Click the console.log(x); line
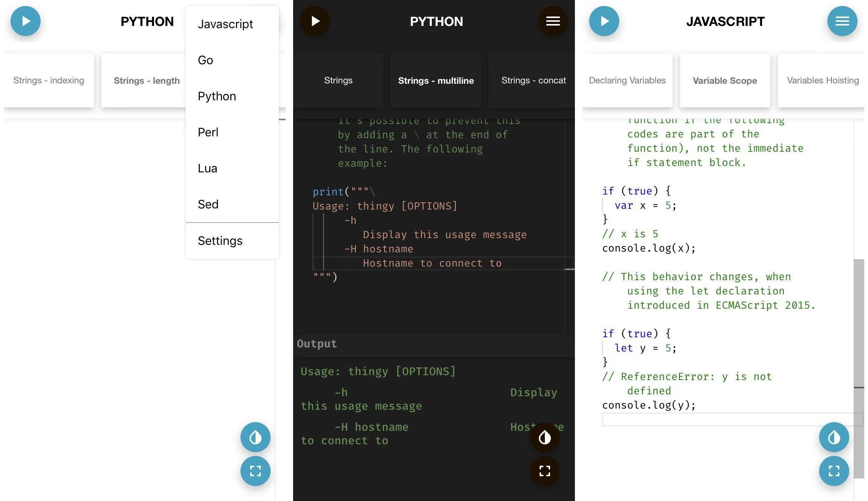Image resolution: width=868 pixels, height=501 pixels. coord(649,248)
